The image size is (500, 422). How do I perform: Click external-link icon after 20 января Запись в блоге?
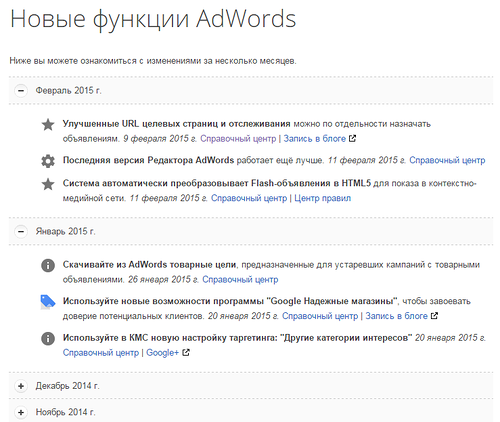pyautogui.click(x=434, y=316)
